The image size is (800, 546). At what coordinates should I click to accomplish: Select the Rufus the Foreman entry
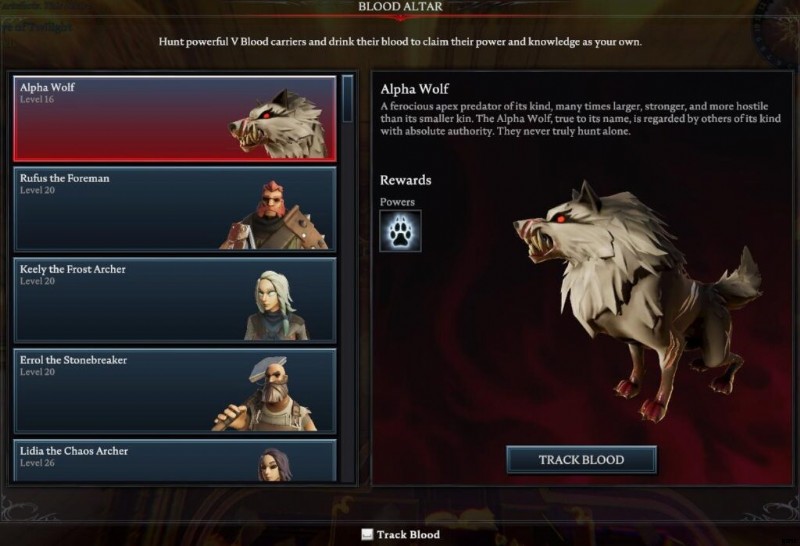tap(174, 209)
